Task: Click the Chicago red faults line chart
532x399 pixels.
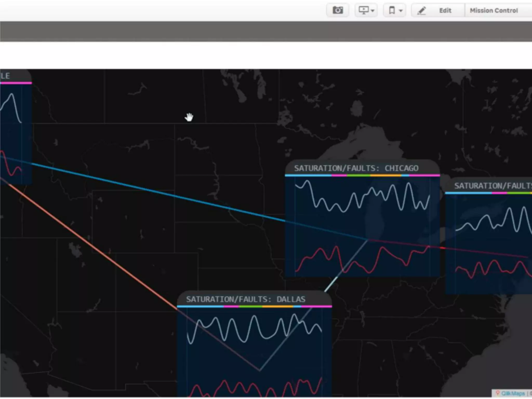Action: [362, 260]
